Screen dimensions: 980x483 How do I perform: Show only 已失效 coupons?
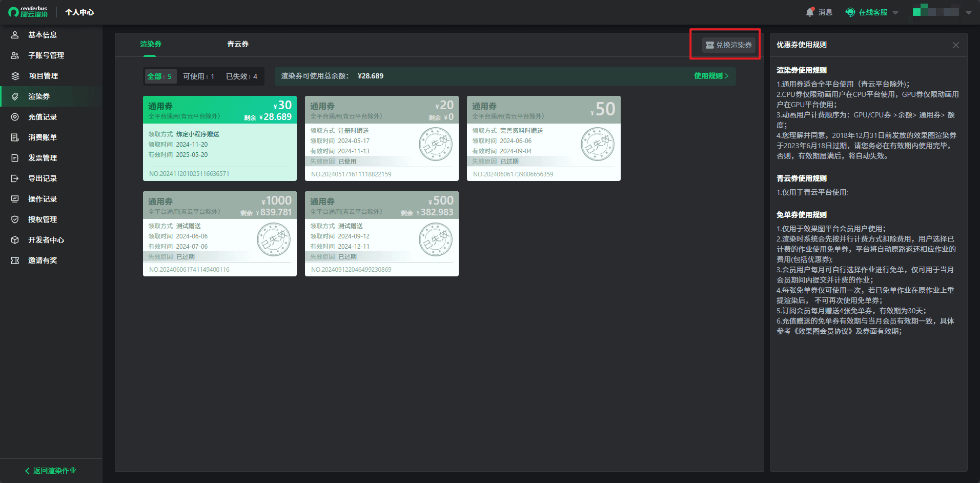tap(241, 76)
